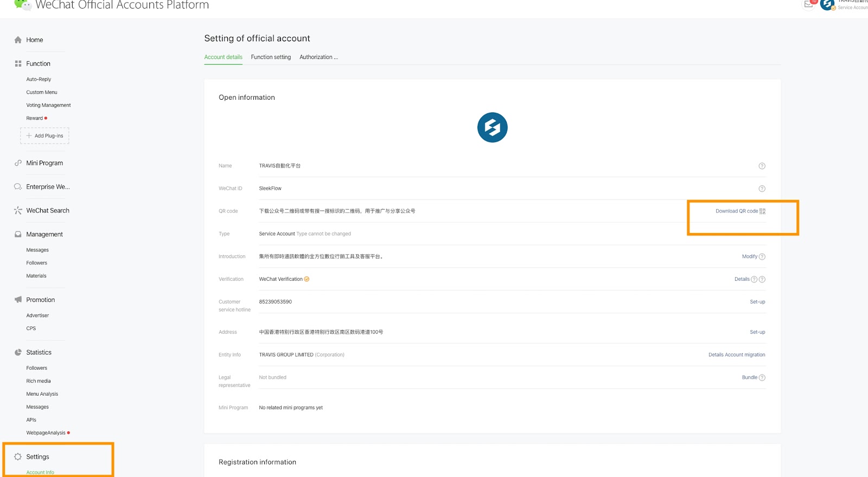This screenshot has height=477, width=868.
Task: Click the Registration information heading
Action: tap(257, 462)
